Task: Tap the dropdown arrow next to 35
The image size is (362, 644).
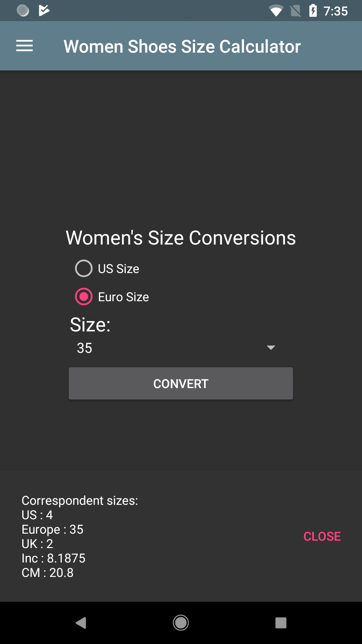Action: pos(271,348)
